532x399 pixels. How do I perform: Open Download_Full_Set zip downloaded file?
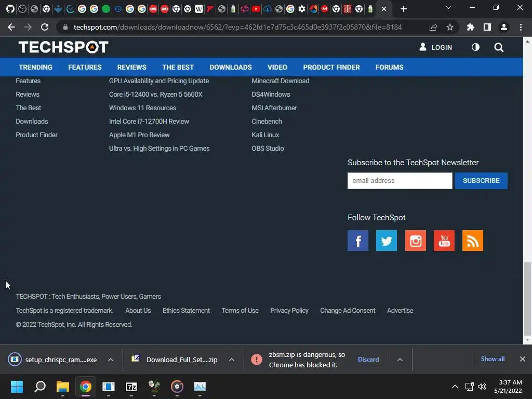click(175, 360)
